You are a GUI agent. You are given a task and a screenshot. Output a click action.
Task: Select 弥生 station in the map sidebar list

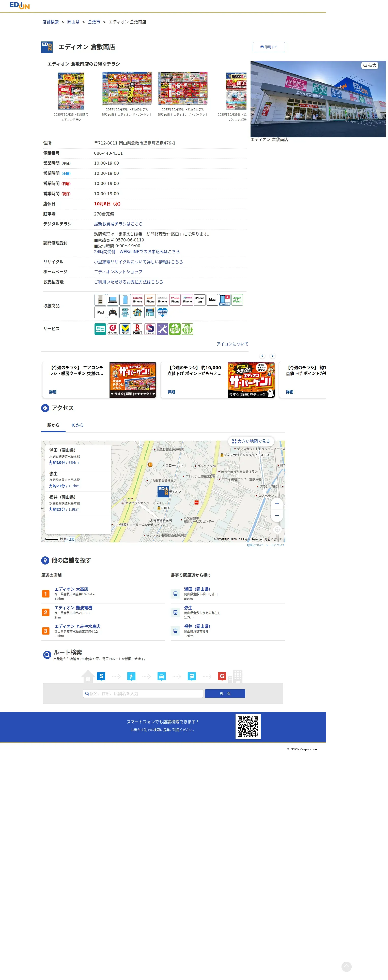[78, 480]
